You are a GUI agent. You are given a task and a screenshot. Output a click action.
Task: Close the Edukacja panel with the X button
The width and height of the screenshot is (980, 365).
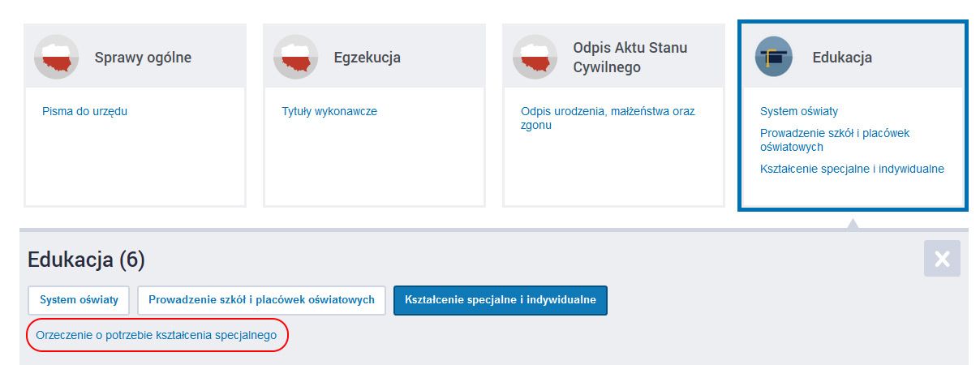pyautogui.click(x=942, y=259)
